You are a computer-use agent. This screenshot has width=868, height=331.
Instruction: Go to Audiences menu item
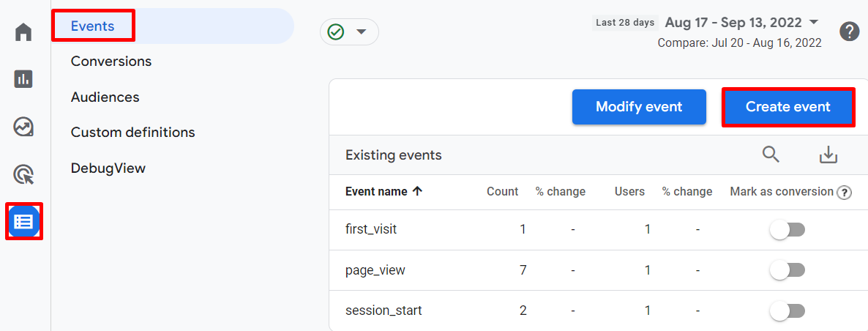[105, 97]
